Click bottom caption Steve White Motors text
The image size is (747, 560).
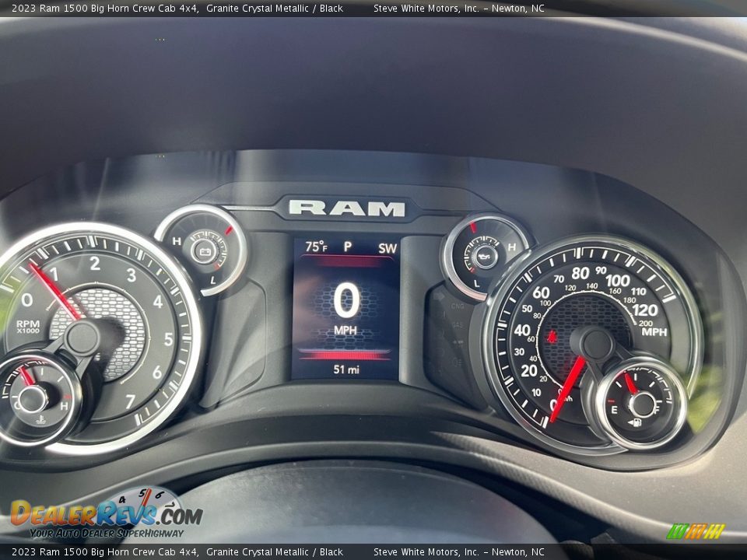coord(459,552)
